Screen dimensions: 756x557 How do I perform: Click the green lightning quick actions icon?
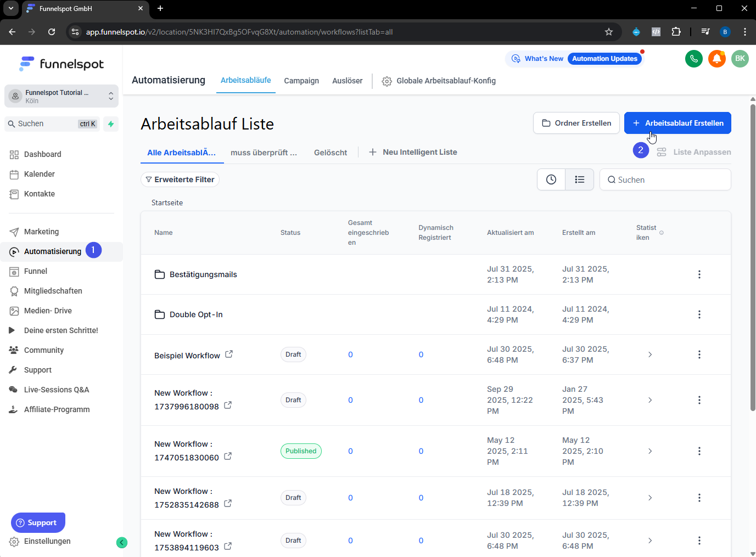(111, 124)
